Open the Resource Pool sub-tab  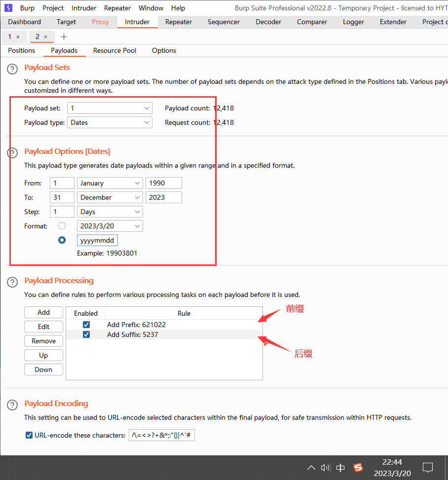115,50
